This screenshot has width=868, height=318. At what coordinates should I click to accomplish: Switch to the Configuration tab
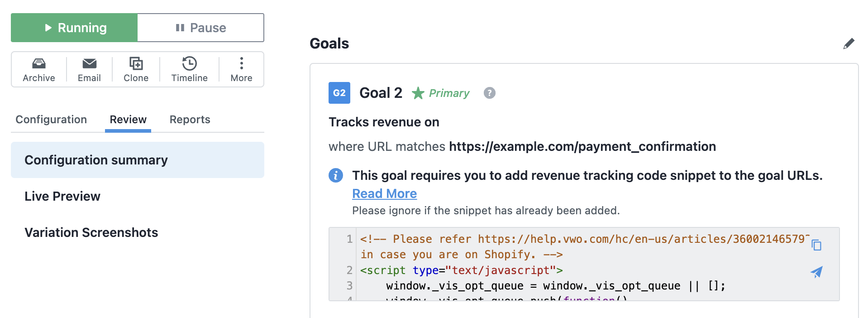tap(51, 120)
